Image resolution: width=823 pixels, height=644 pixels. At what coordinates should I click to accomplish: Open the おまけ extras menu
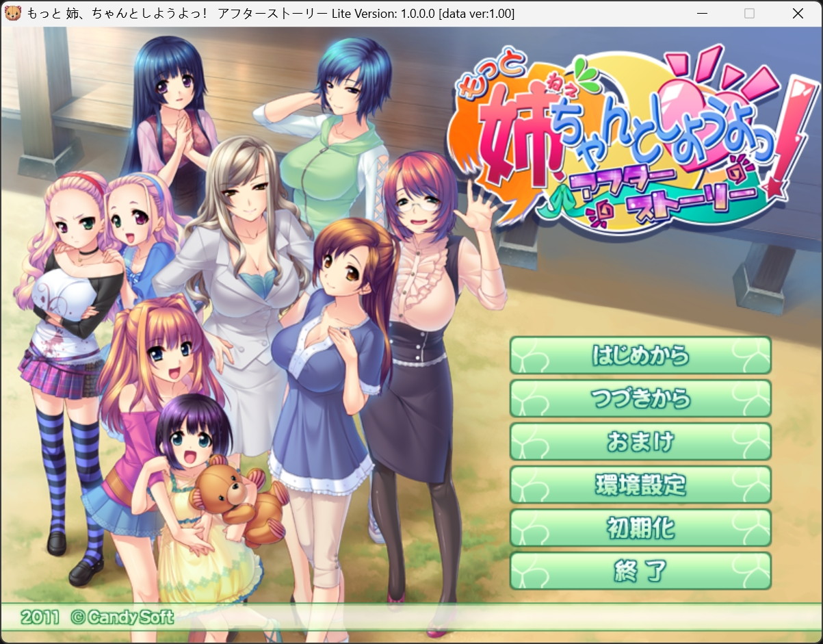click(640, 441)
